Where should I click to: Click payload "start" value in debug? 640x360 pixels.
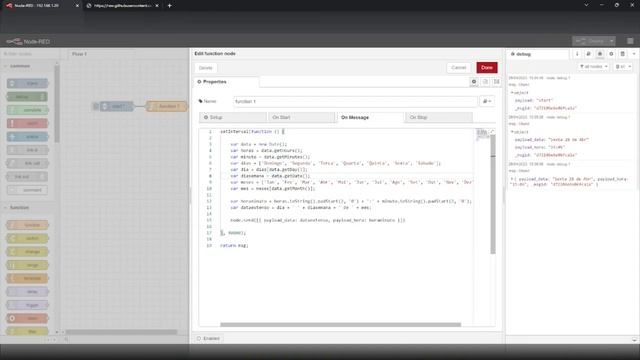click(545, 100)
